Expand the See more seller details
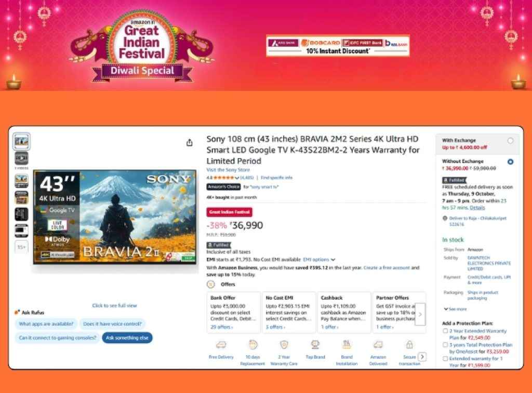The image size is (532, 393). (x=455, y=309)
